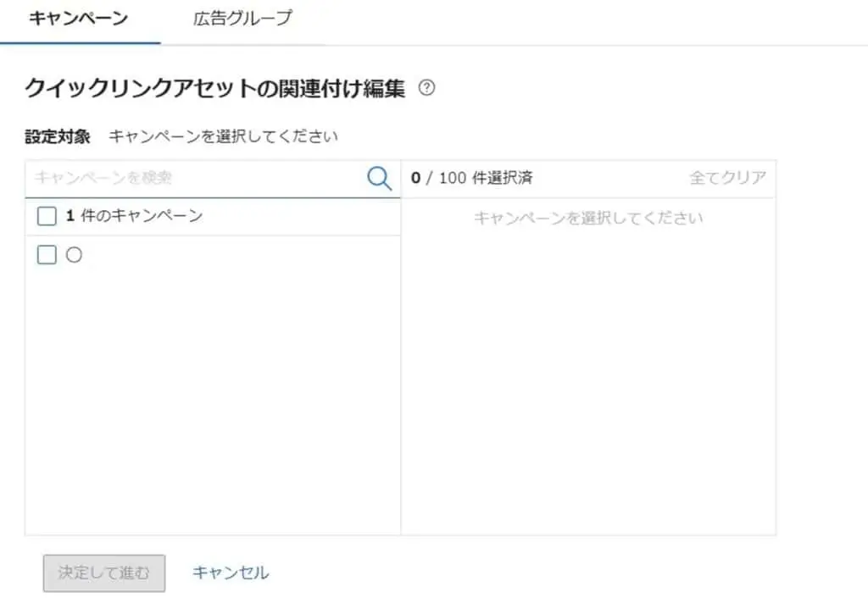Toggle the select-all campaigns checkbox off
The width and height of the screenshot is (868, 598).
(47, 216)
